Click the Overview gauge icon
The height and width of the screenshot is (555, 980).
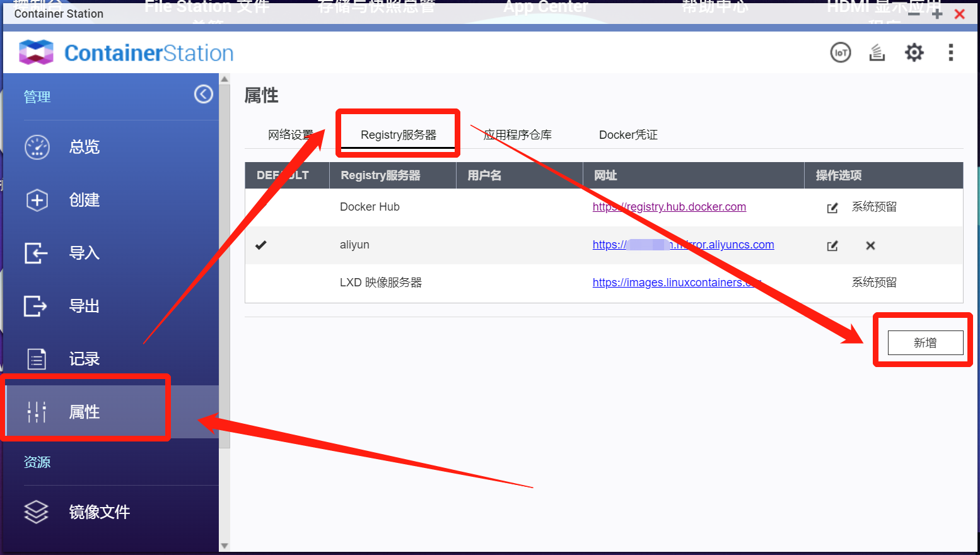point(37,147)
